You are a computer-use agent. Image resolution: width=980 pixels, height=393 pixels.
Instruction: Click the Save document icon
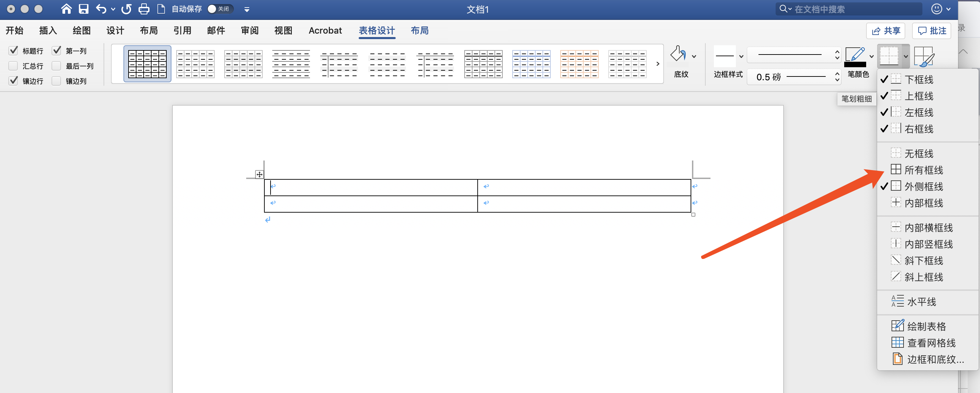[x=83, y=9]
